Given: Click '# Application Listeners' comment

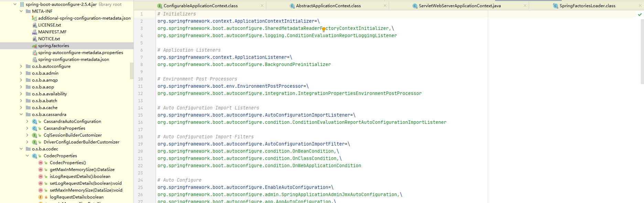Looking at the screenshot, I should (x=189, y=50).
